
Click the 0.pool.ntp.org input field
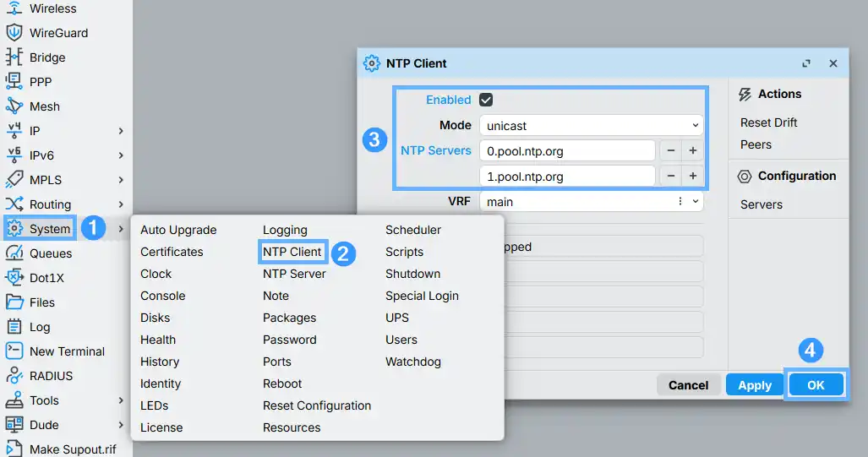click(567, 151)
